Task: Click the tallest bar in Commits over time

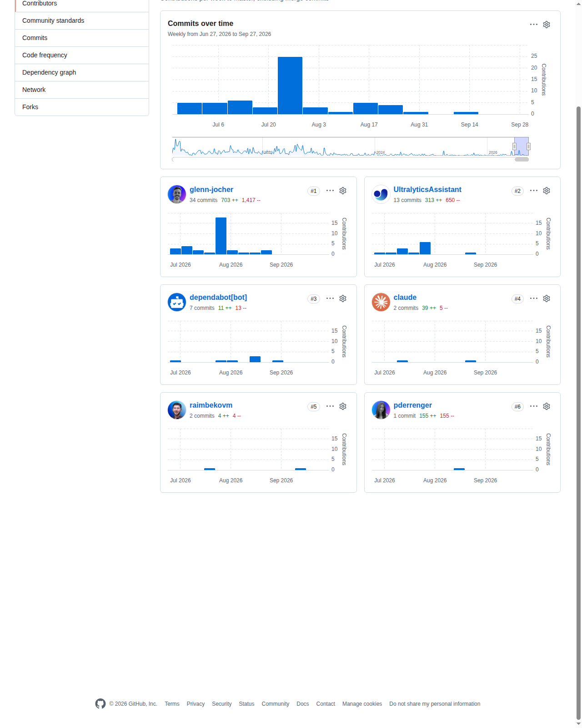Action: coord(290,86)
